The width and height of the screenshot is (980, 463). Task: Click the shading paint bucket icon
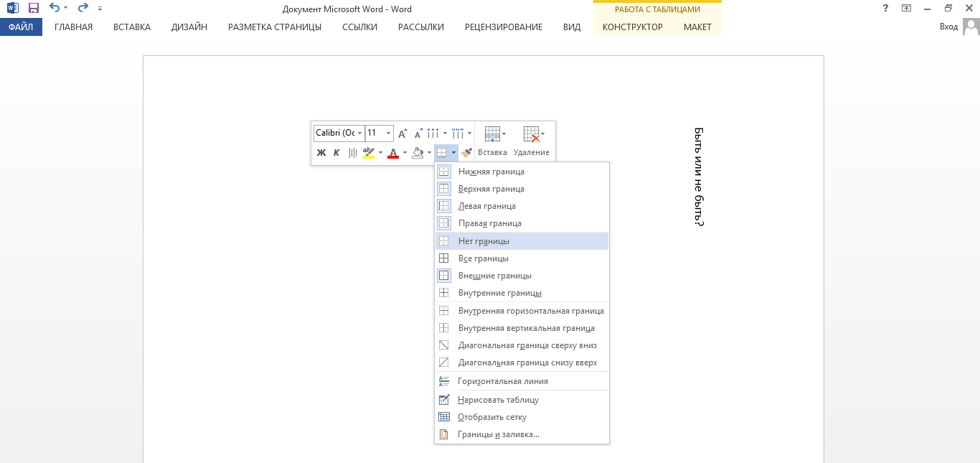pos(418,152)
